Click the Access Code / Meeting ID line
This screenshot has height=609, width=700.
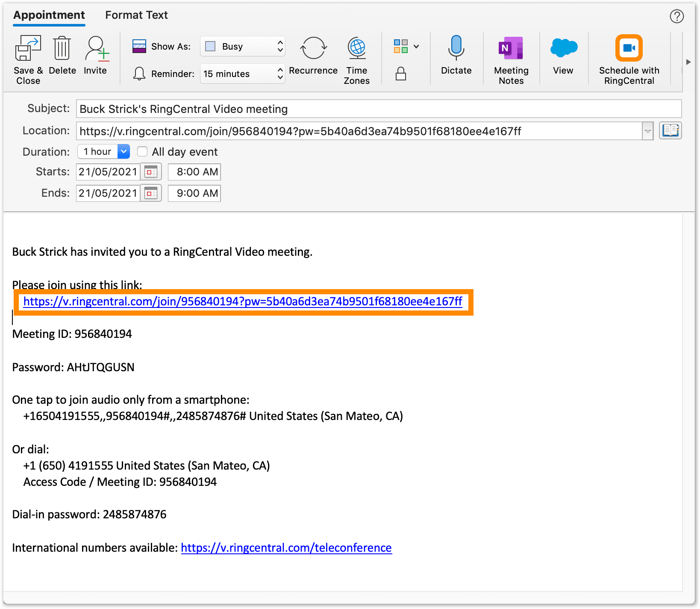pyautogui.click(x=120, y=482)
